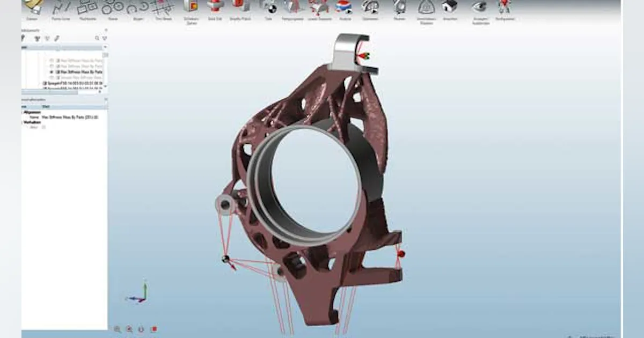
Task: Click the second zoom magnifier icon at bottom
Action: (x=129, y=329)
